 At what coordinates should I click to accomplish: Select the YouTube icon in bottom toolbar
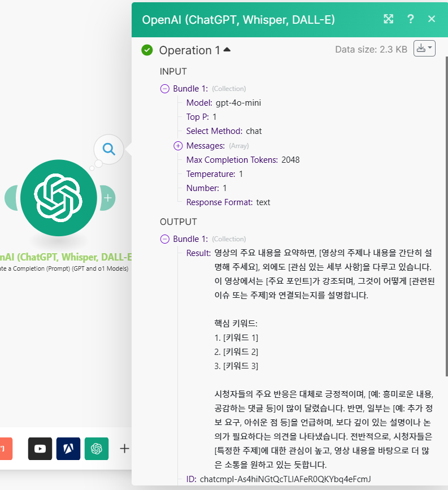click(40, 449)
